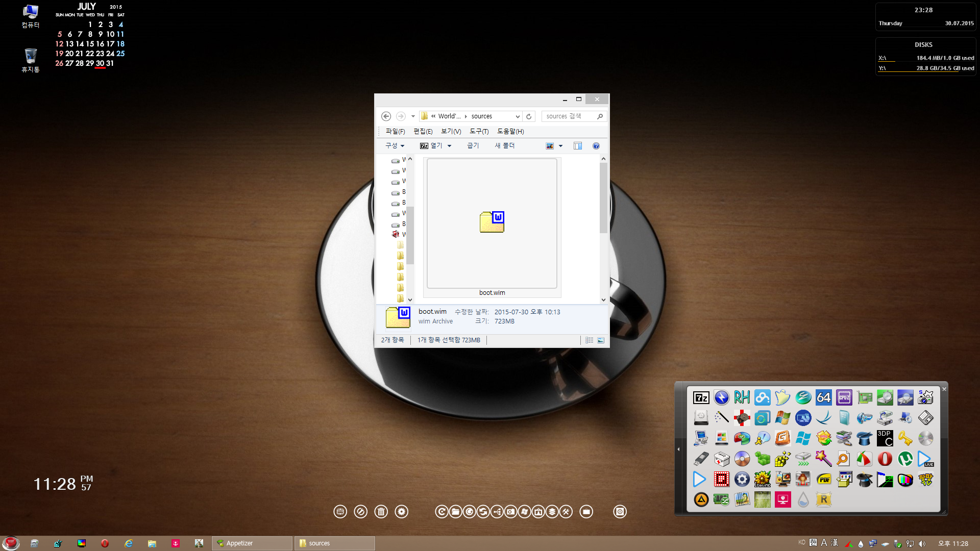This screenshot has width=980, height=551.
Task: Click the Y:\ disk usage entry
Action: (926, 68)
